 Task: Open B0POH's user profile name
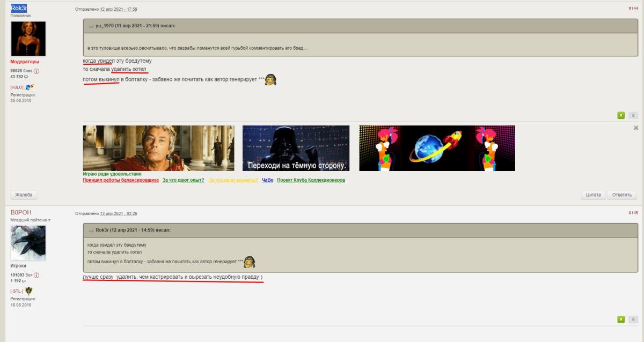coord(21,213)
